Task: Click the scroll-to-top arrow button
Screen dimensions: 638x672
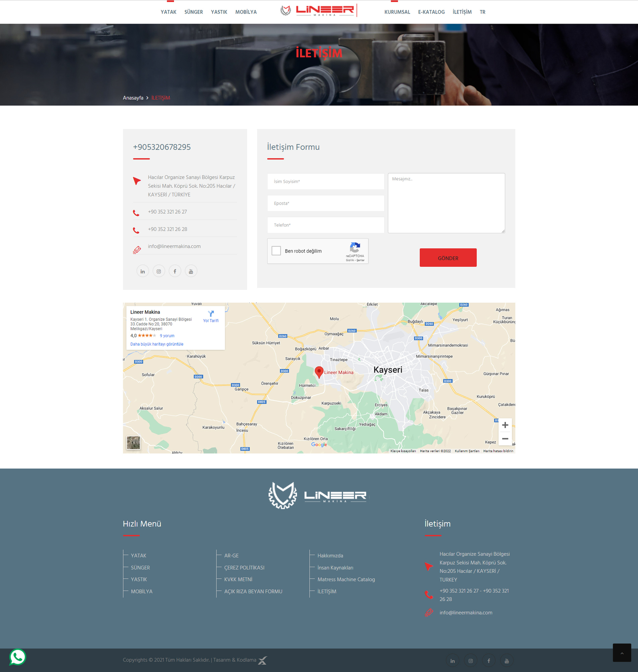Action: tap(622, 653)
